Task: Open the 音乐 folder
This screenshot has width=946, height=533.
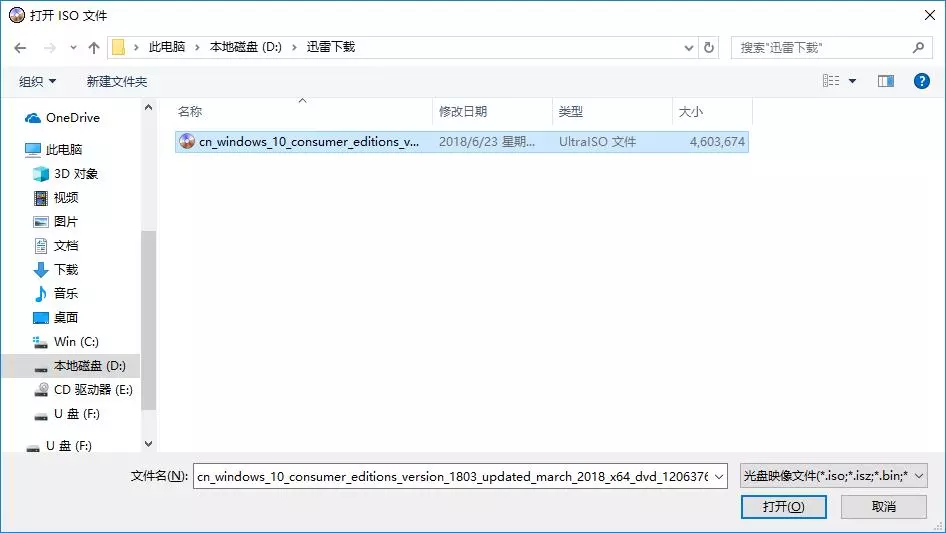Action: [66, 294]
